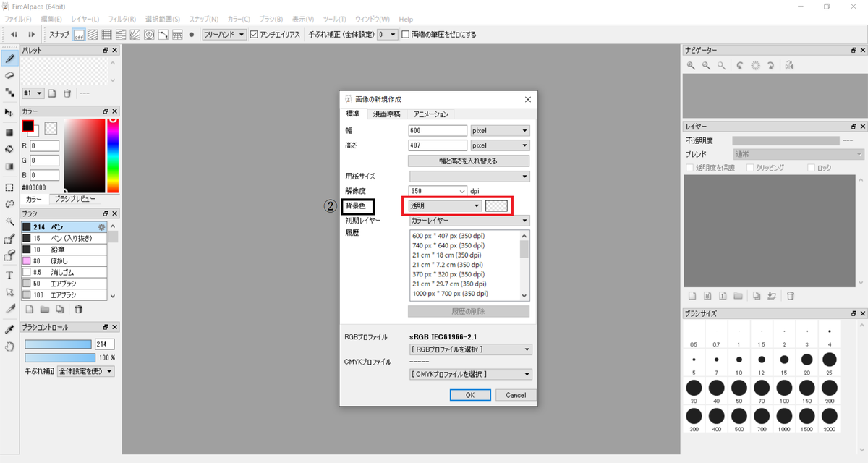Screen dimensions: 868x463
Task: Click 幅と高さを入れ替える button
Action: (469, 161)
